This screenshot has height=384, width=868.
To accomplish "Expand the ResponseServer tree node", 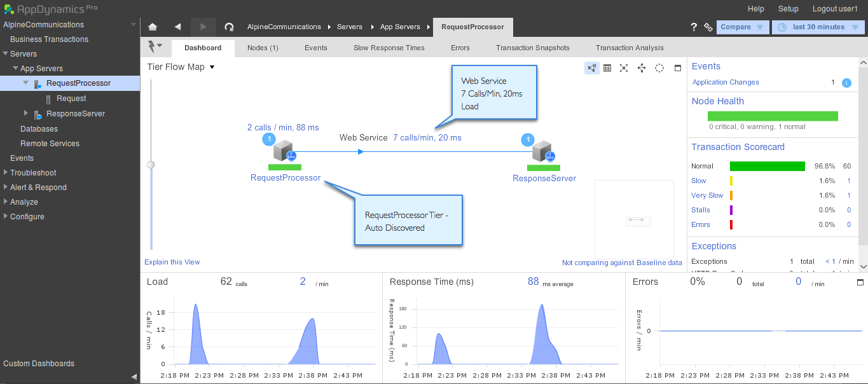I will (x=26, y=113).
